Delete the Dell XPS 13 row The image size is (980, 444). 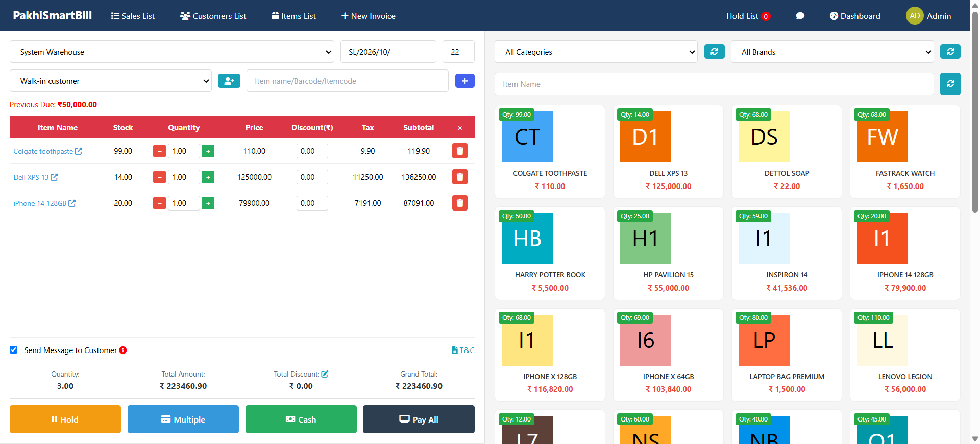pos(460,177)
